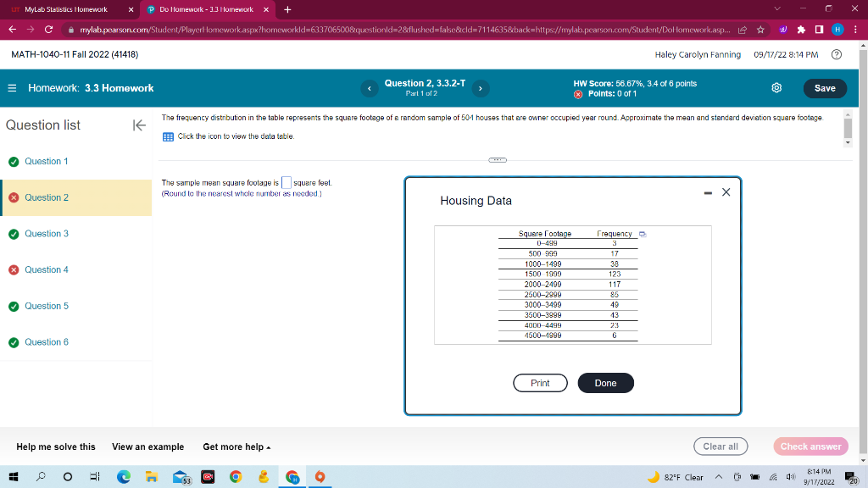Image resolution: width=868 pixels, height=488 pixels.
Task: Click Done in the Housing Data dialog
Action: point(605,383)
